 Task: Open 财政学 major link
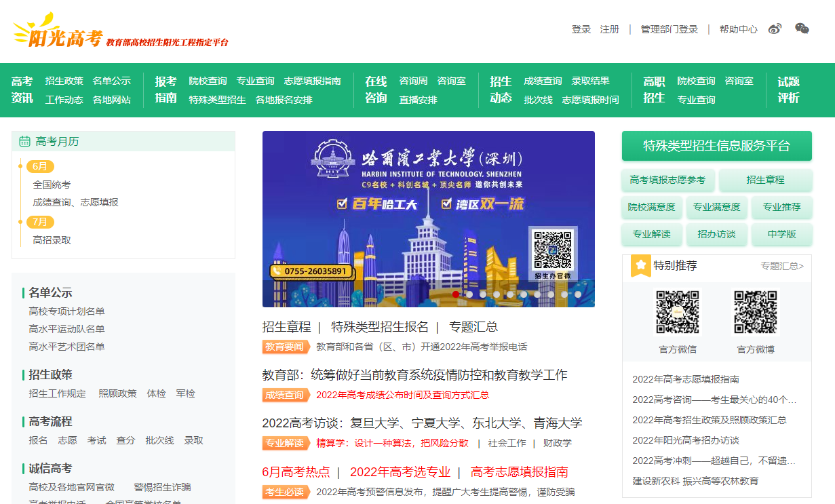(x=557, y=443)
